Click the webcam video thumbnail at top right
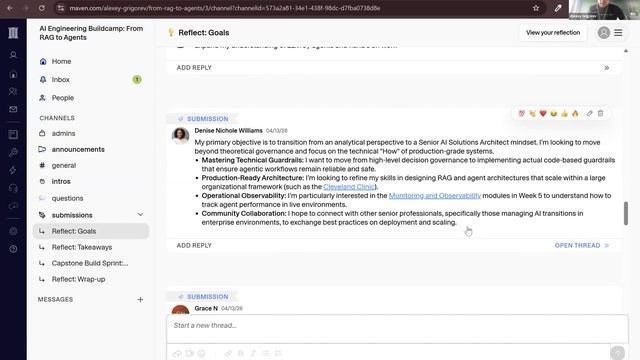This screenshot has width=640, height=360. click(604, 10)
